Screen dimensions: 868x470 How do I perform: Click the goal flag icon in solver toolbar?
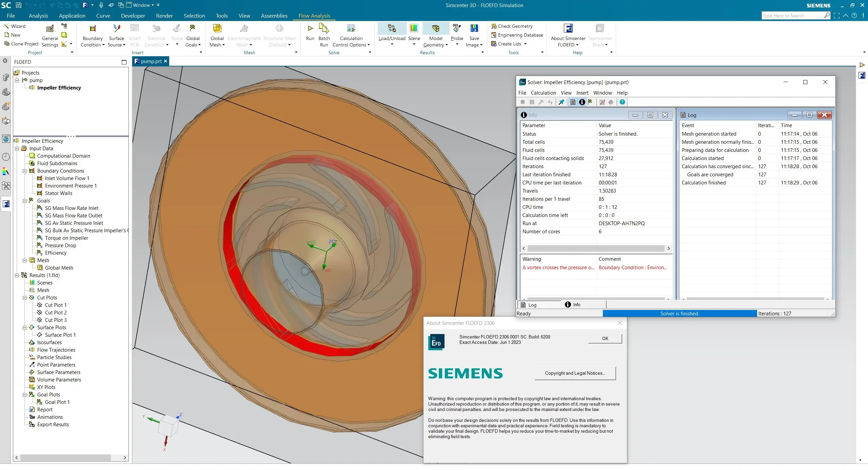tap(590, 102)
